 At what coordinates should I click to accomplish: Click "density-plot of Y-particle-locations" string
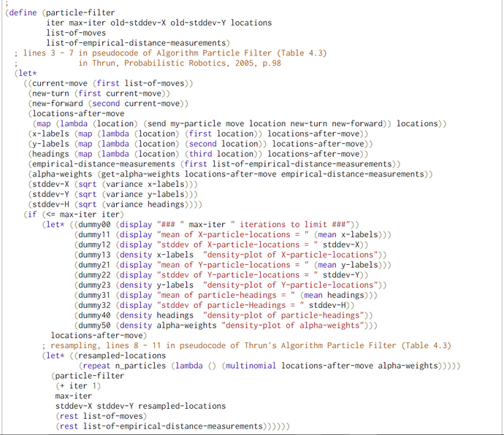point(290,285)
